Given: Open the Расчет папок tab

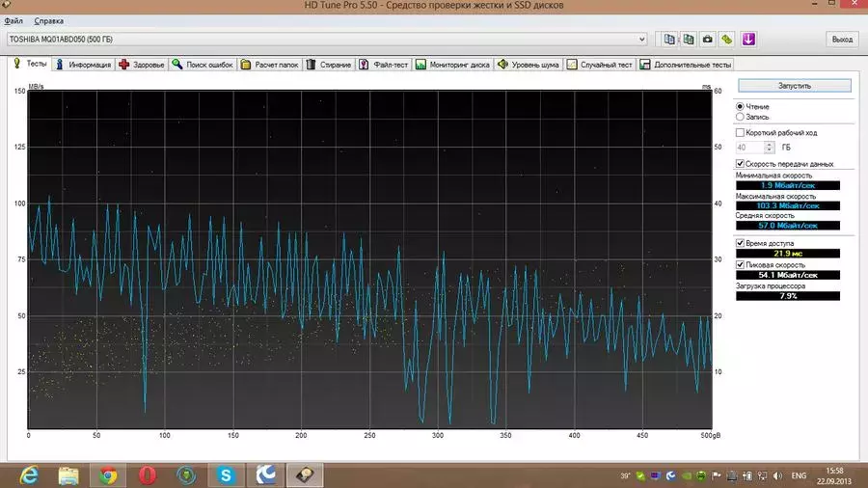Looking at the screenshot, I should (270, 65).
